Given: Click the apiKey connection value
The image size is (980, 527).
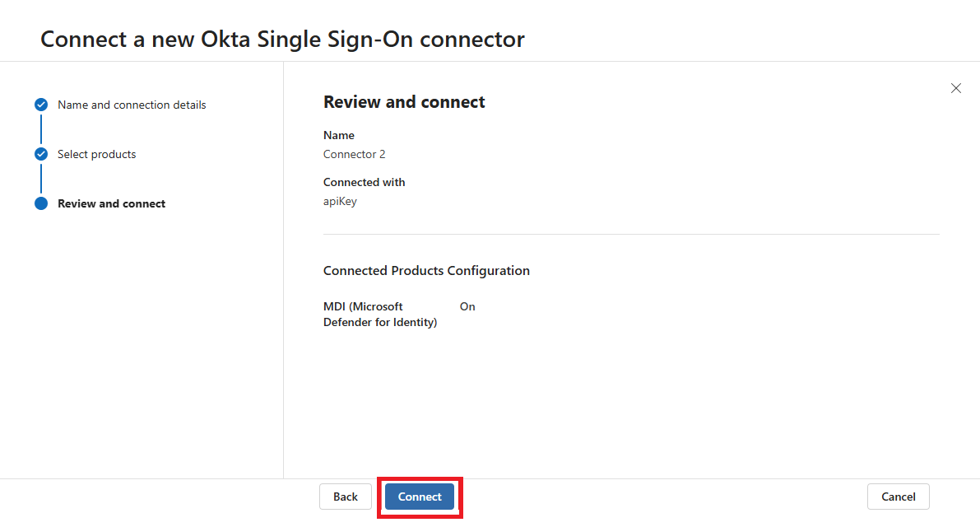Looking at the screenshot, I should 340,201.
